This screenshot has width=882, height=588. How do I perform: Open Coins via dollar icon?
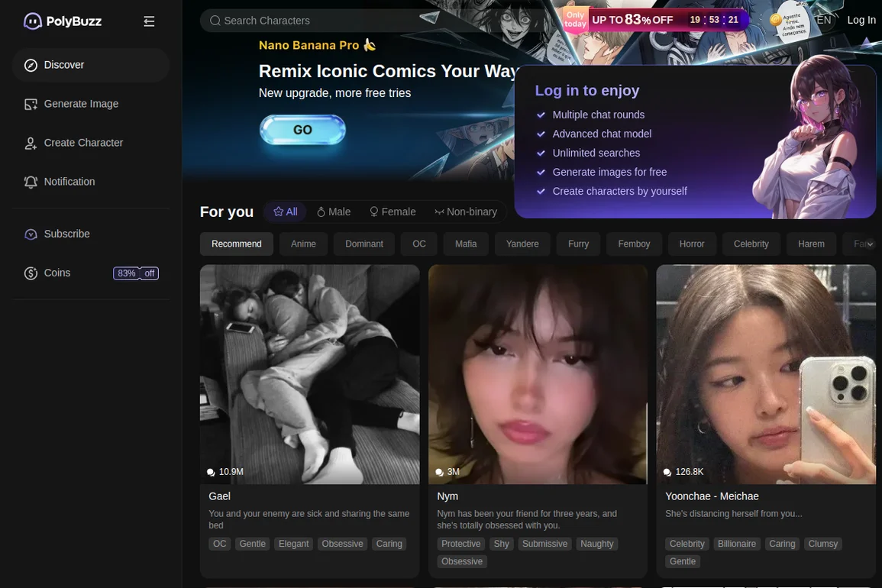coord(31,273)
